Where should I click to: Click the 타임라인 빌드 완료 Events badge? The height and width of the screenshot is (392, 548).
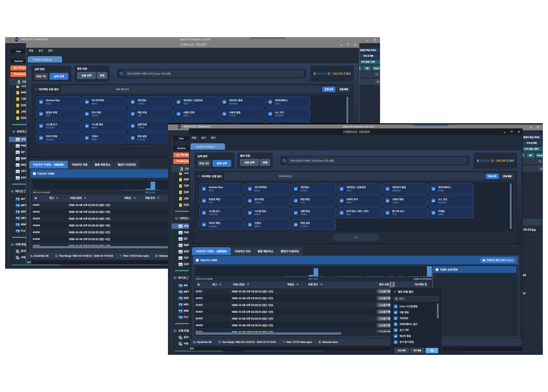point(498,260)
